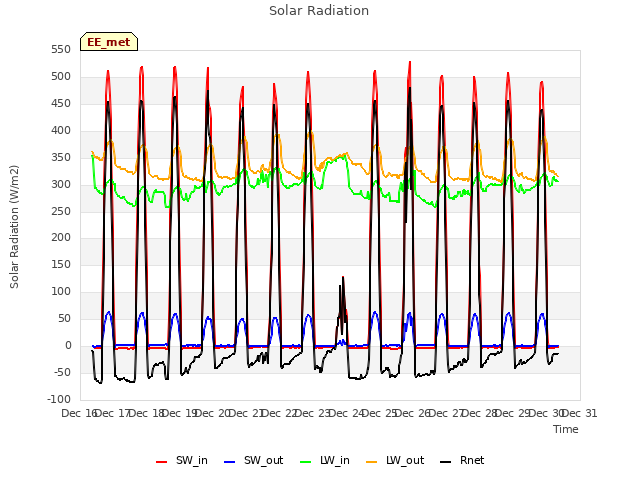640x480 pixels.
Task: Toggle SW_out legend entry
Action: click(253, 460)
